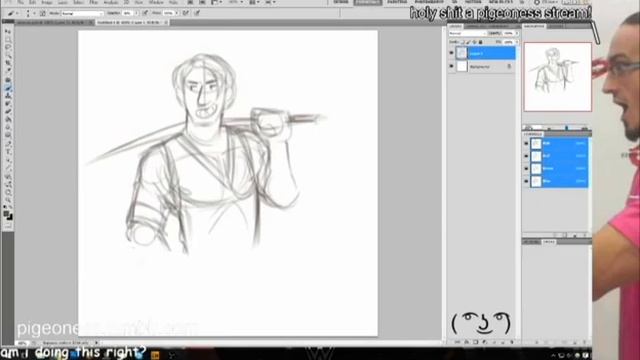Select the Clone Stamp tool
640x360 pixels.
click(x=8, y=96)
